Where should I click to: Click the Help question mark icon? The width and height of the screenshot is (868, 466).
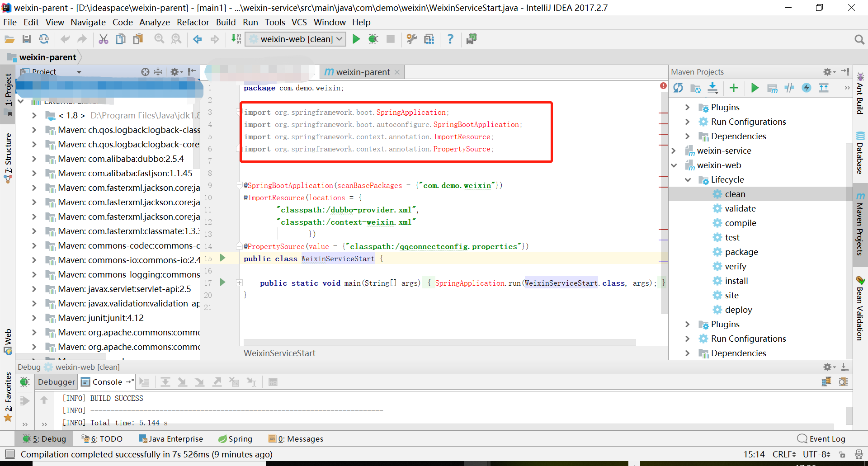pyautogui.click(x=450, y=39)
